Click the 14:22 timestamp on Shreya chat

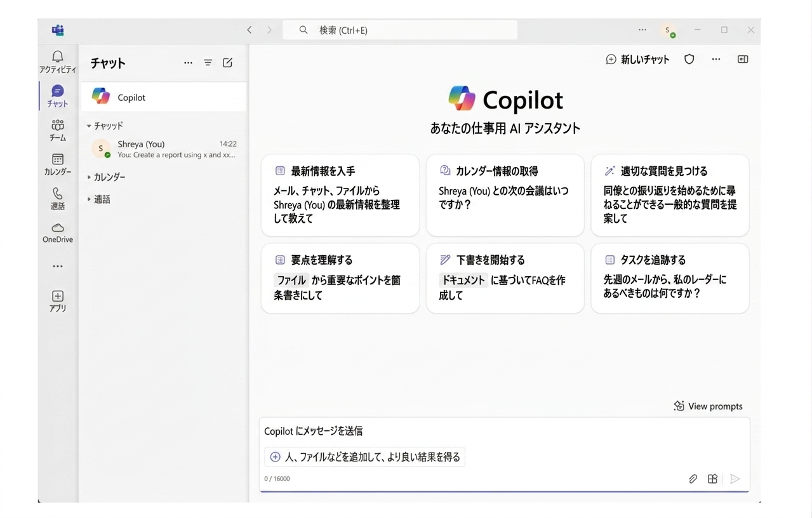coord(228,144)
